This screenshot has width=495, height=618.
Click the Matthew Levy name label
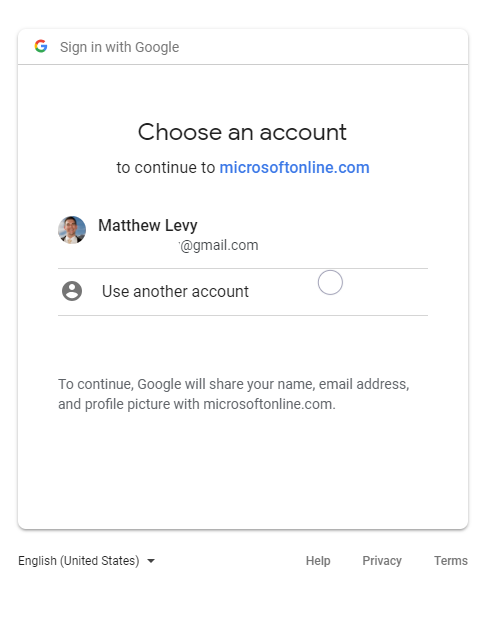click(148, 225)
